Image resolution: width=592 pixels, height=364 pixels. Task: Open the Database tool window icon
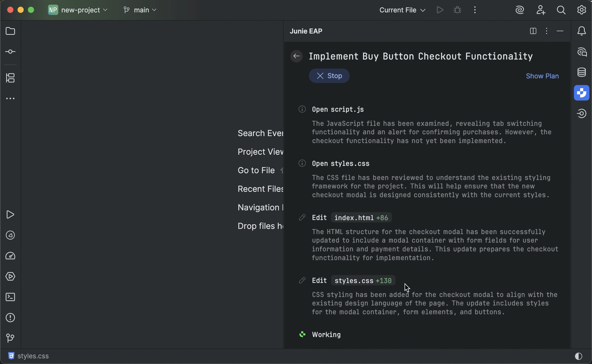(x=581, y=72)
